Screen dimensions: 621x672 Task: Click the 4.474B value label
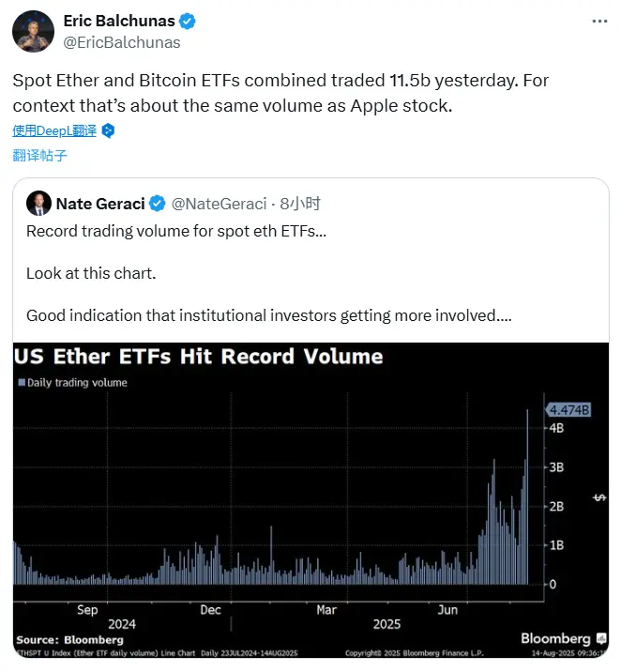coord(568,410)
